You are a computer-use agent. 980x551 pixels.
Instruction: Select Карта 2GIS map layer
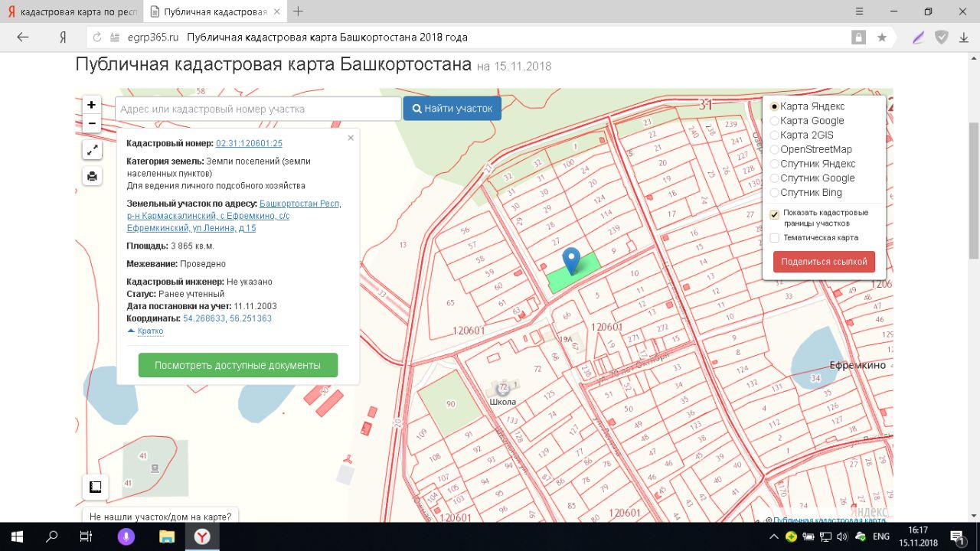coord(802,135)
